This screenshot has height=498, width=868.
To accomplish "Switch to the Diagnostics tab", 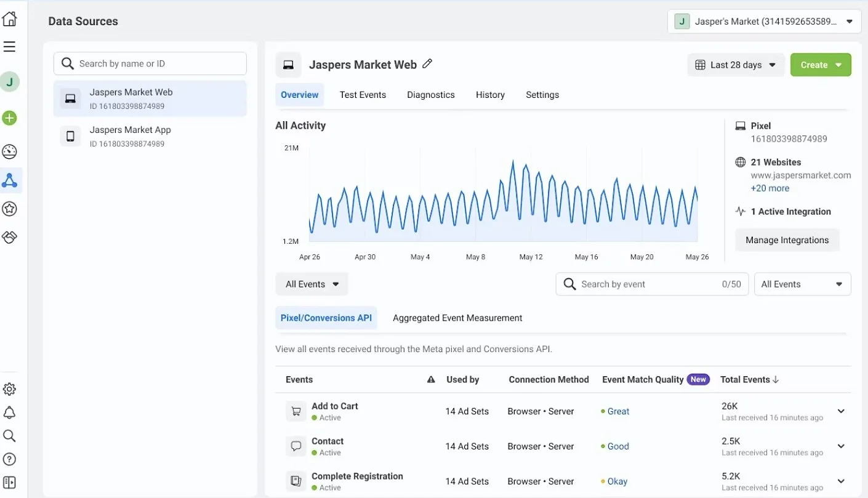I will pos(431,95).
